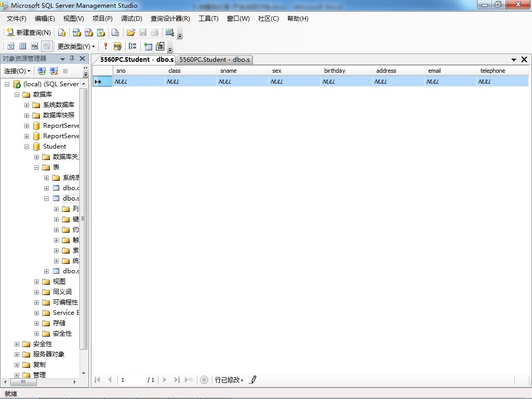This screenshot has height=399, width=532.
Task: Open the File (文件) menu
Action: [x=16, y=19]
